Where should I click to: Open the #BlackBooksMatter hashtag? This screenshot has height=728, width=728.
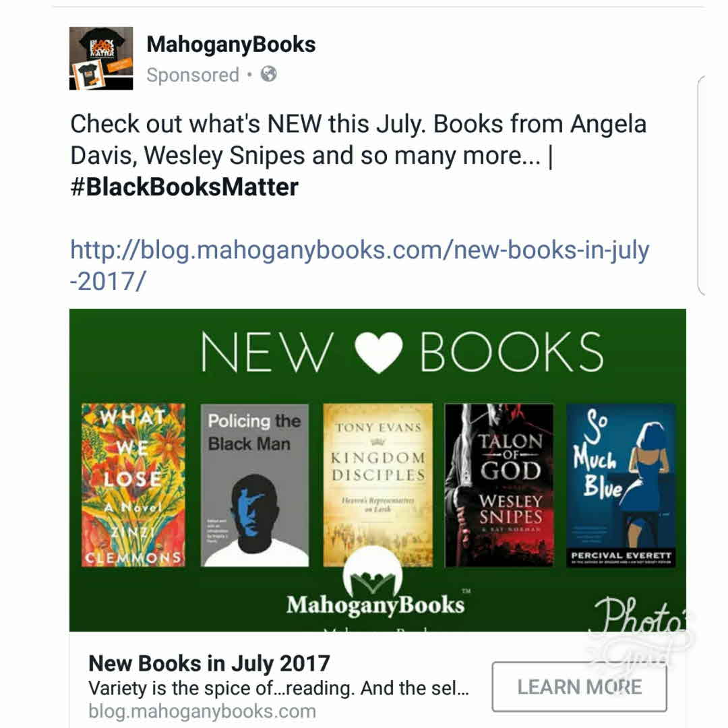[x=184, y=187]
